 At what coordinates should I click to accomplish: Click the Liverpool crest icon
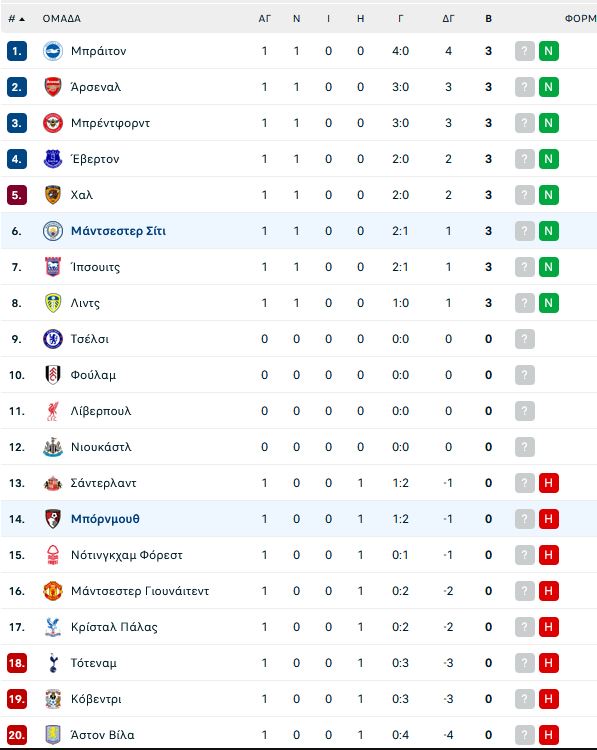tap(53, 411)
